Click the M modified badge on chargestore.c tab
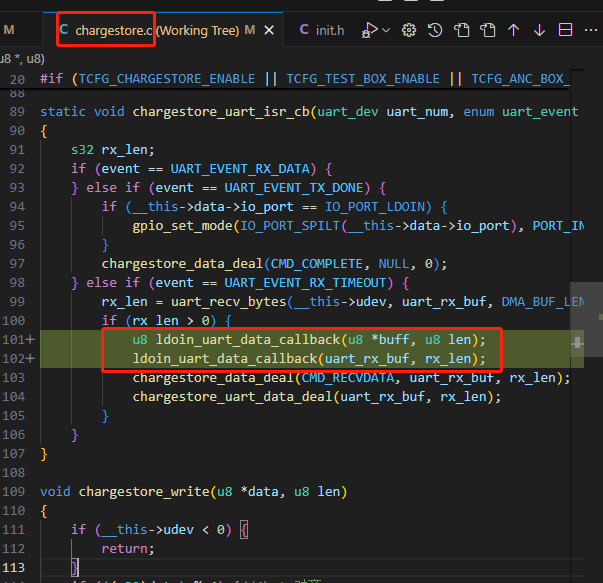 click(x=250, y=30)
